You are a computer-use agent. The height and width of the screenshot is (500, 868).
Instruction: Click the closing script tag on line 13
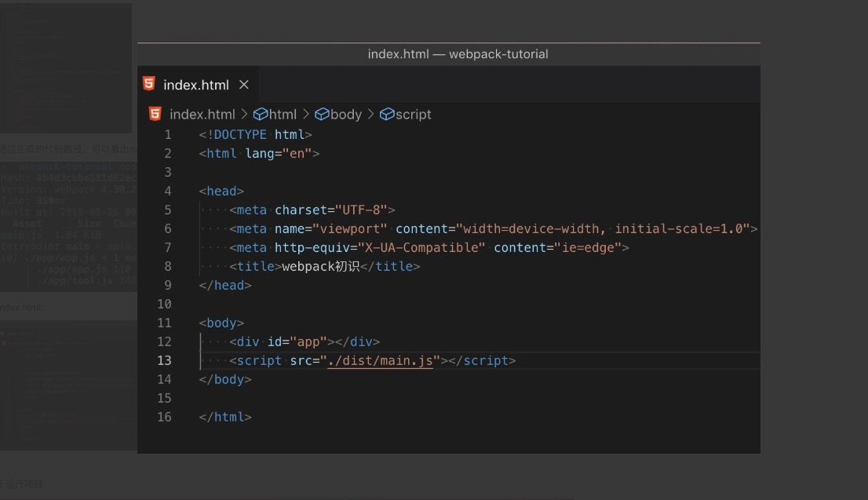pyautogui.click(x=482, y=360)
